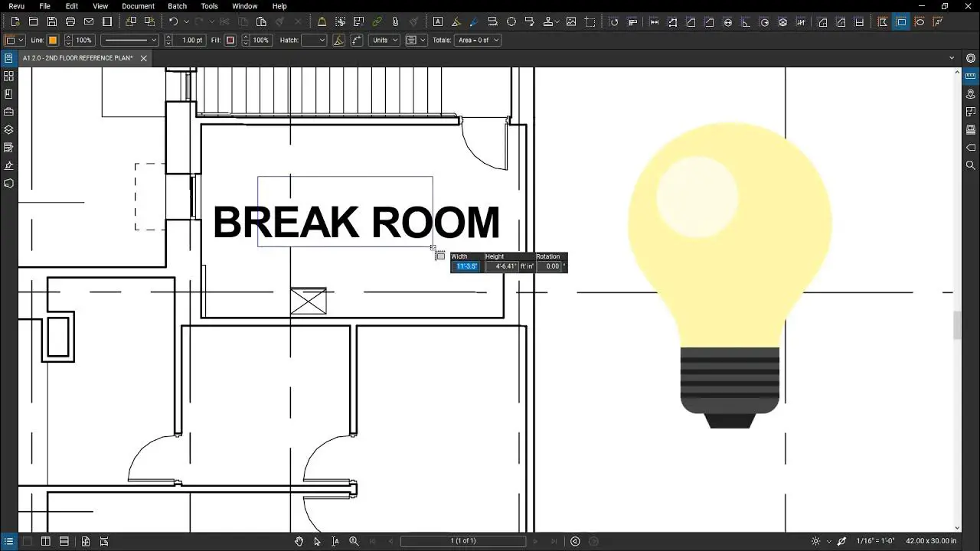The width and height of the screenshot is (980, 551).
Task: Select the Pan hand tool
Action: 299,541
